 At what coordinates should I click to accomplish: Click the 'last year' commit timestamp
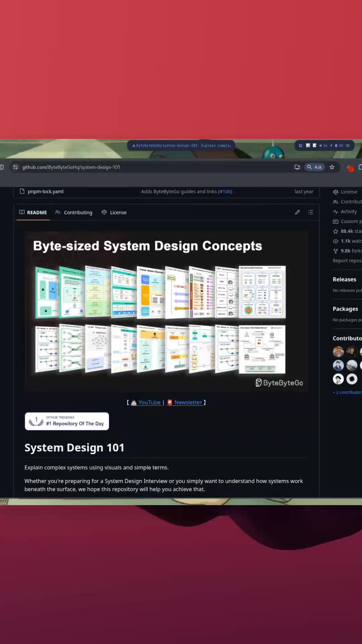(x=304, y=192)
